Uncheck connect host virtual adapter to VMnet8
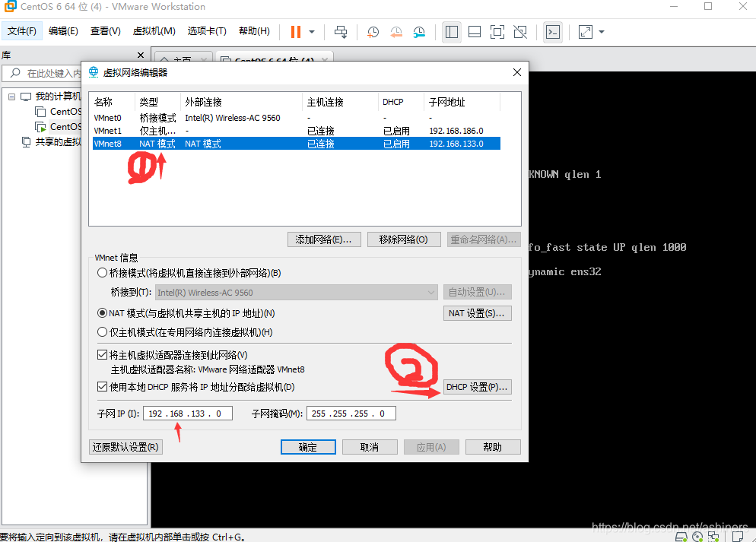The width and height of the screenshot is (756, 542). (102, 353)
